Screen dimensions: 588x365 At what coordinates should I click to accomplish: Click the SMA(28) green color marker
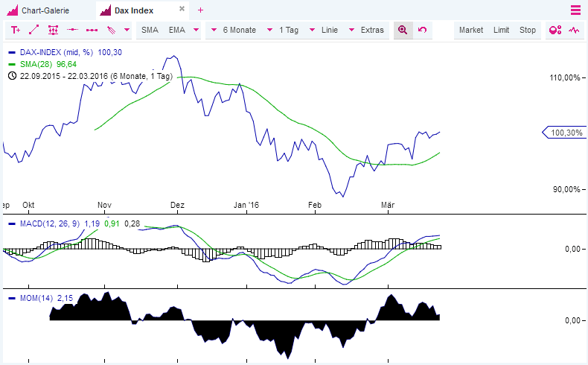click(12, 65)
